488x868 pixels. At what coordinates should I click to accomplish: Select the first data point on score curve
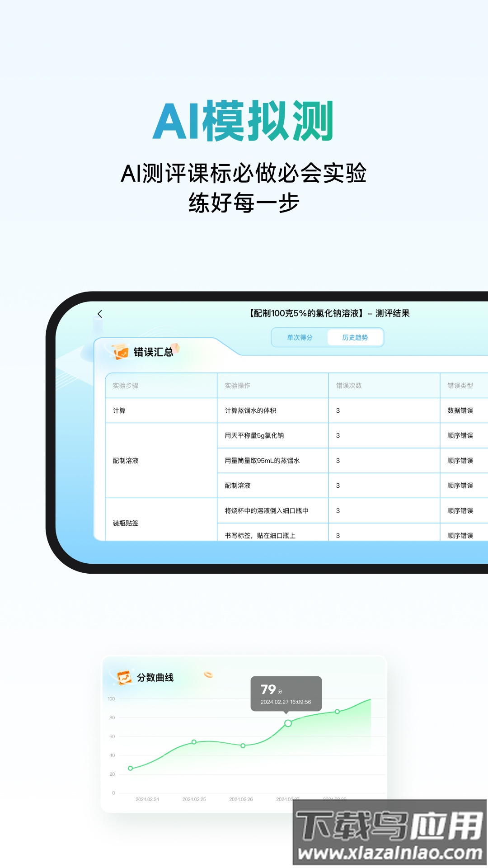click(x=131, y=768)
